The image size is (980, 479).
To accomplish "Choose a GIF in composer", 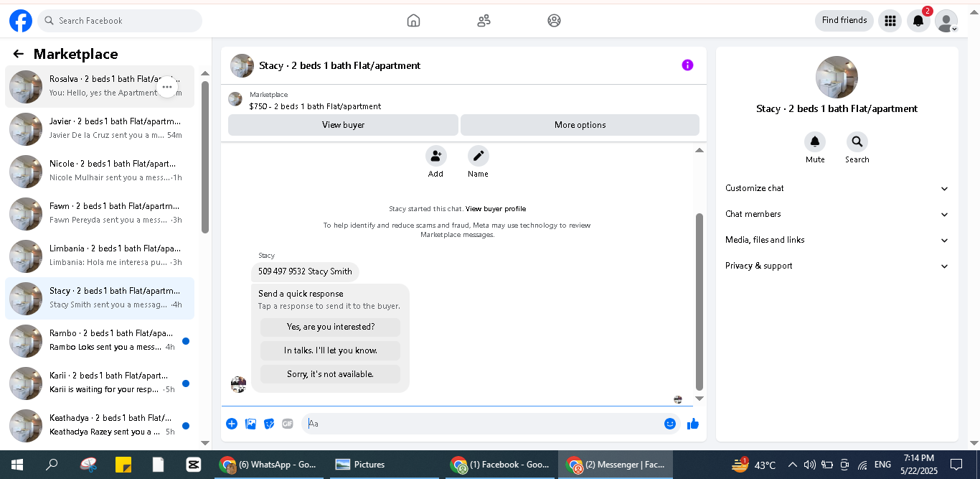I will [x=288, y=424].
